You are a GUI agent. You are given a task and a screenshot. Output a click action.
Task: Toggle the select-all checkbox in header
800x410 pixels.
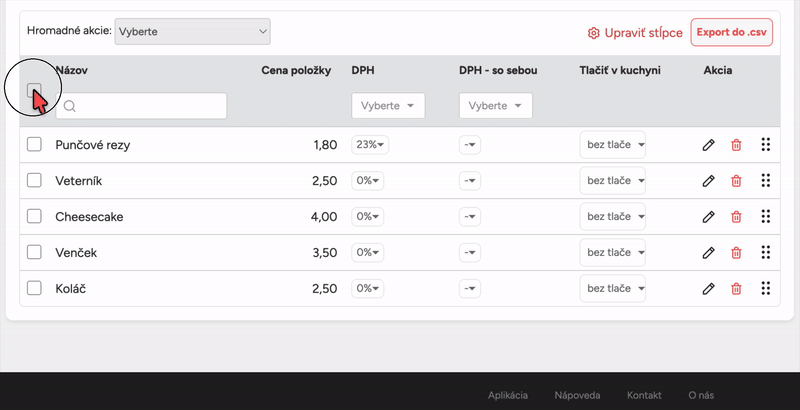34,91
